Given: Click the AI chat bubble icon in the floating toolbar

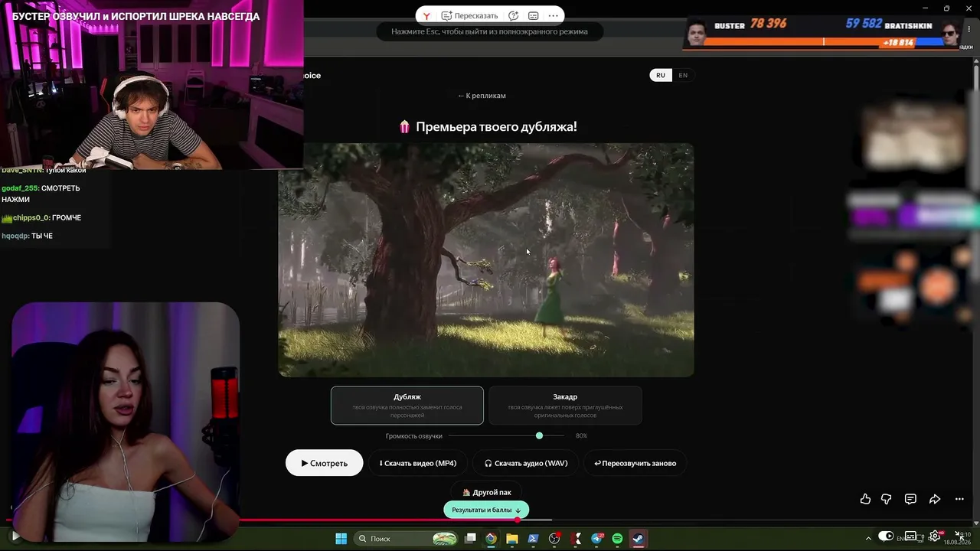Looking at the screenshot, I should pyautogui.click(x=514, y=15).
